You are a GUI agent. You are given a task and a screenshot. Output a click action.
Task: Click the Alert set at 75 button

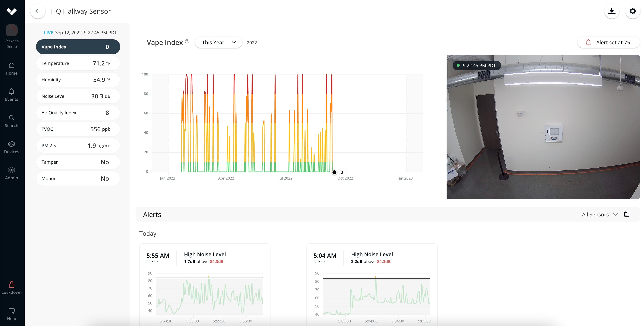click(x=608, y=42)
